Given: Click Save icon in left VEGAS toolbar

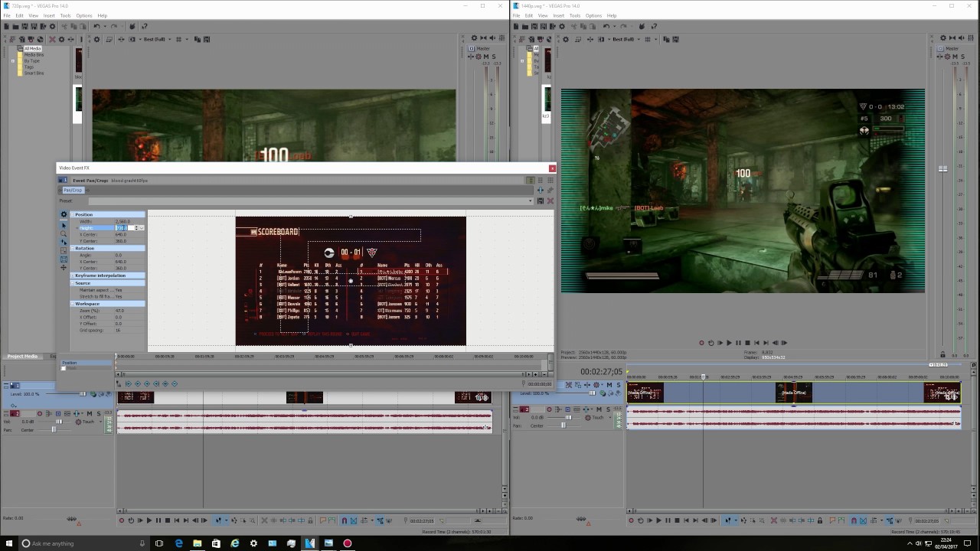Looking at the screenshot, I should coord(24,27).
